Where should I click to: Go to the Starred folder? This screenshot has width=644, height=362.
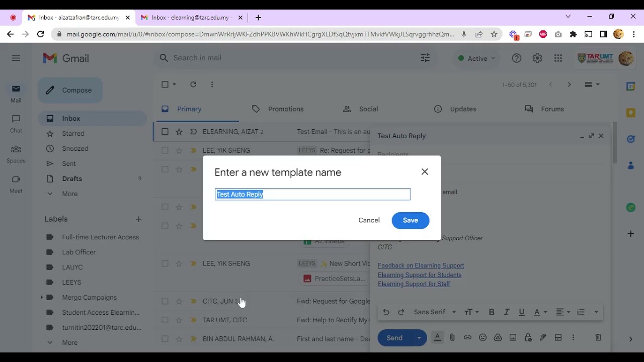73,133
